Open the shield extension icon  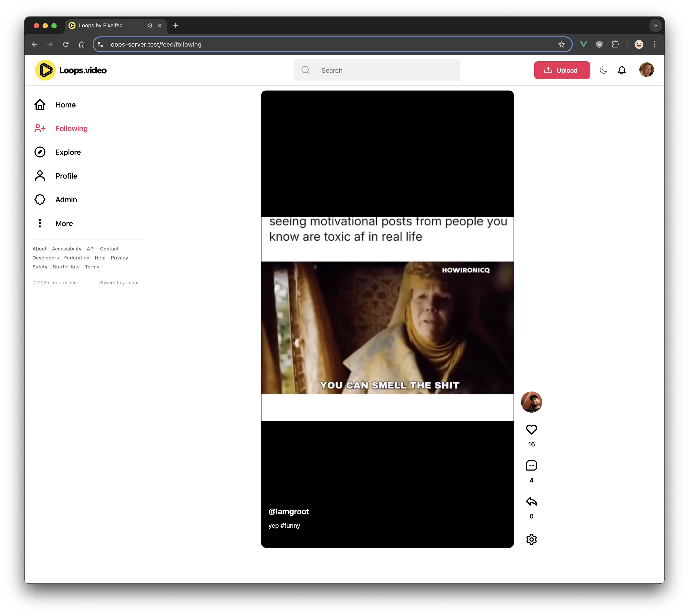click(x=599, y=44)
